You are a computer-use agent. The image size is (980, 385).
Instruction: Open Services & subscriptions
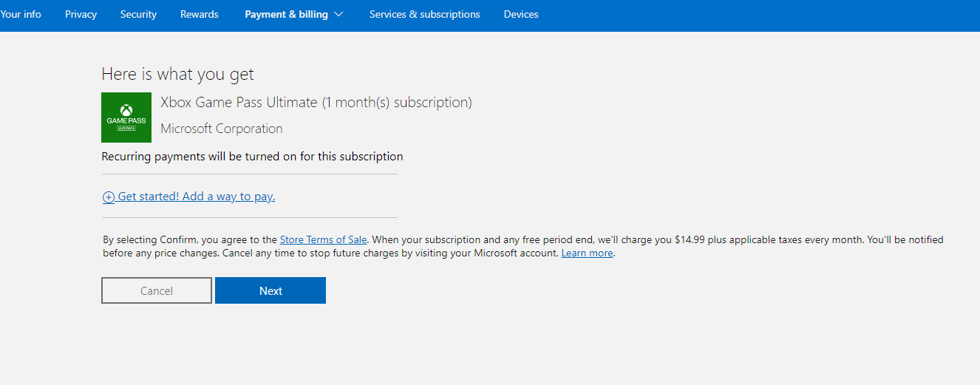click(424, 14)
